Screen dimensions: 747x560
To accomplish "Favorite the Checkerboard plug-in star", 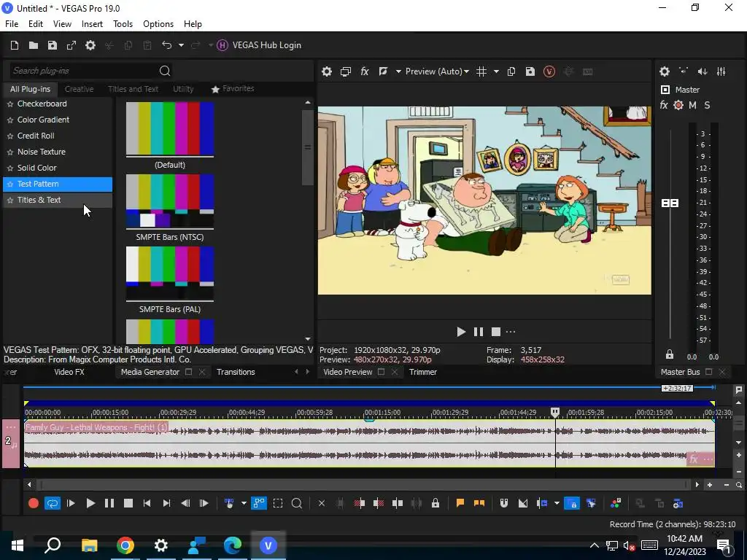I will pos(10,104).
